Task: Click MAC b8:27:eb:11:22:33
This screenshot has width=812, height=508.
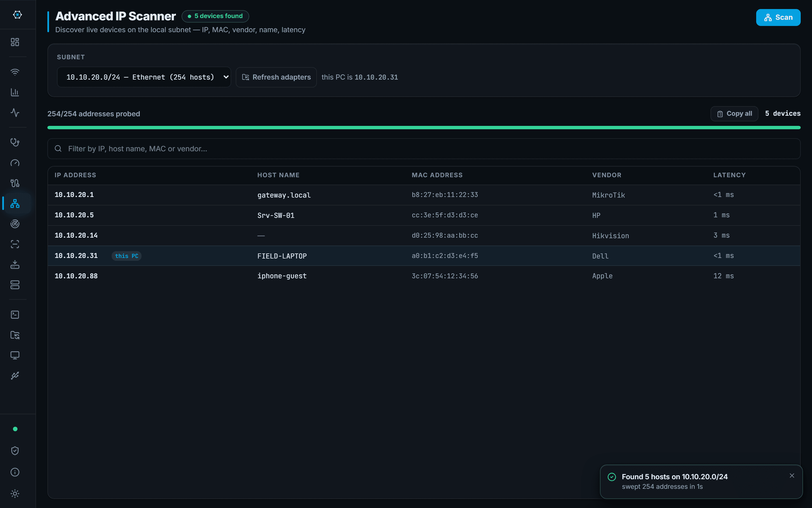Action: (x=445, y=195)
